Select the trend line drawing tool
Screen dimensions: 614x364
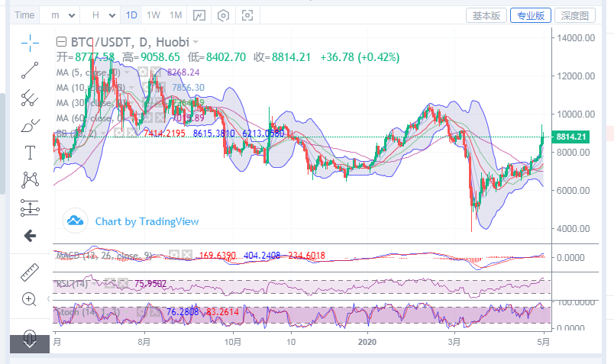[x=30, y=70]
